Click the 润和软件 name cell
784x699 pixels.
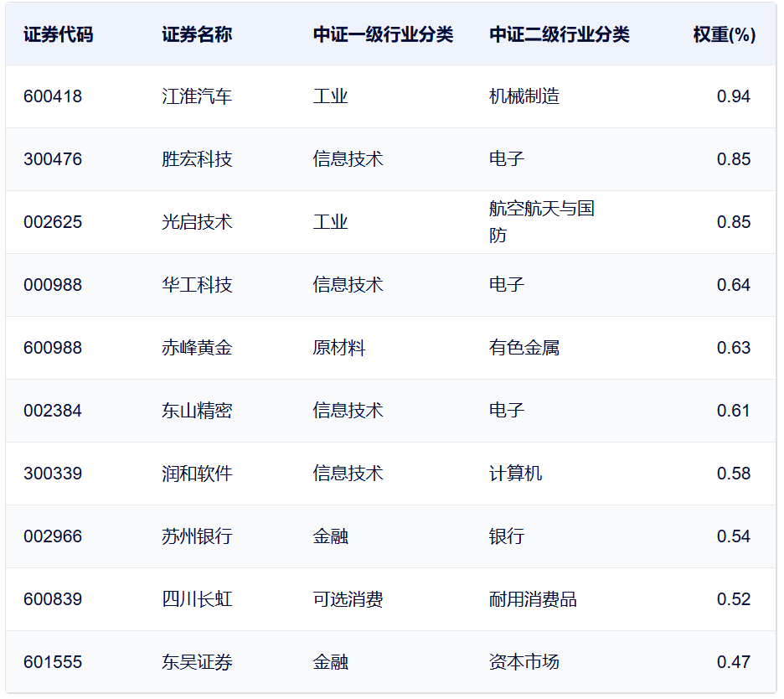(x=197, y=474)
